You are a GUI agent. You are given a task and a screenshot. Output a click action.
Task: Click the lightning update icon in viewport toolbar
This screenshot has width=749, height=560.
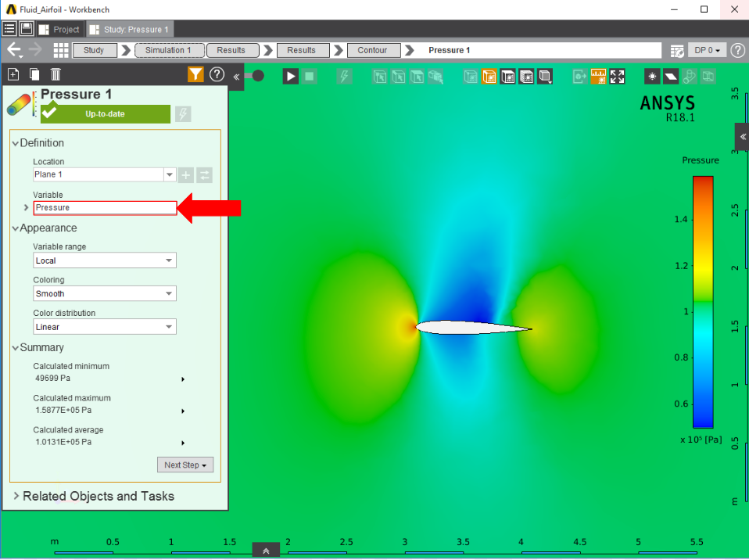344,77
